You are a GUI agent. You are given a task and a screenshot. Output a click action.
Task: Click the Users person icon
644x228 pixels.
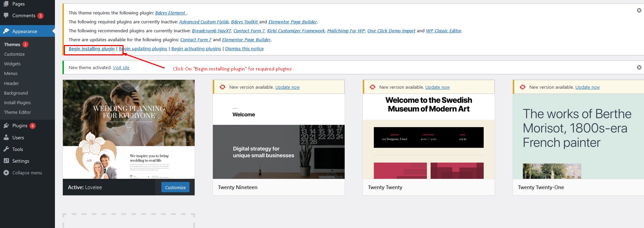coord(6,138)
